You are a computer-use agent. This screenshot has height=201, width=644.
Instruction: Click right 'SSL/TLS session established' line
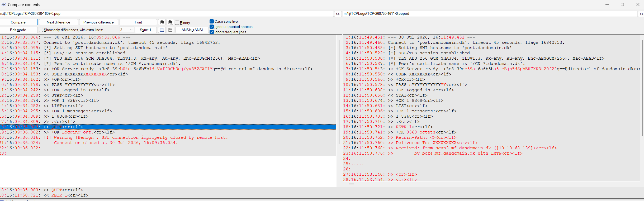coord(491,53)
